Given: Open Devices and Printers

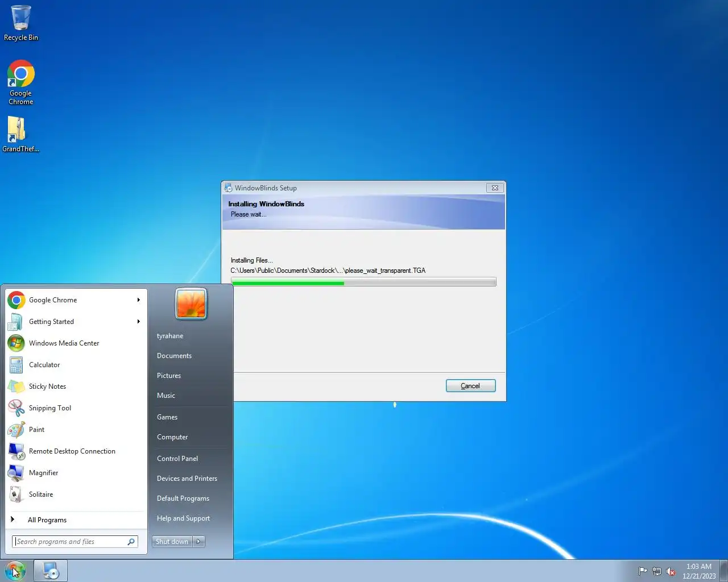Looking at the screenshot, I should (187, 479).
